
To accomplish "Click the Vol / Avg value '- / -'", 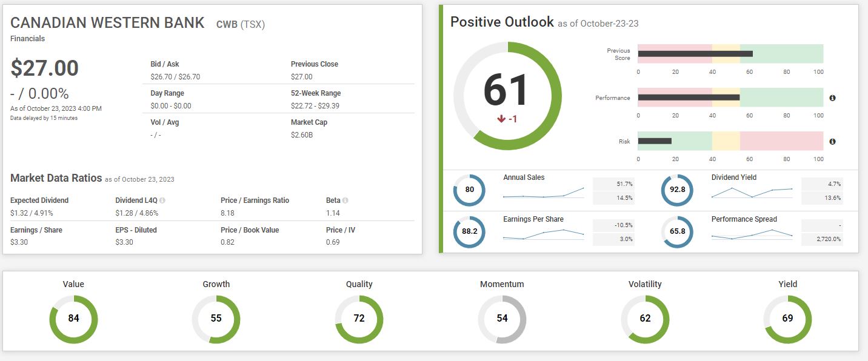I will pyautogui.click(x=156, y=135).
